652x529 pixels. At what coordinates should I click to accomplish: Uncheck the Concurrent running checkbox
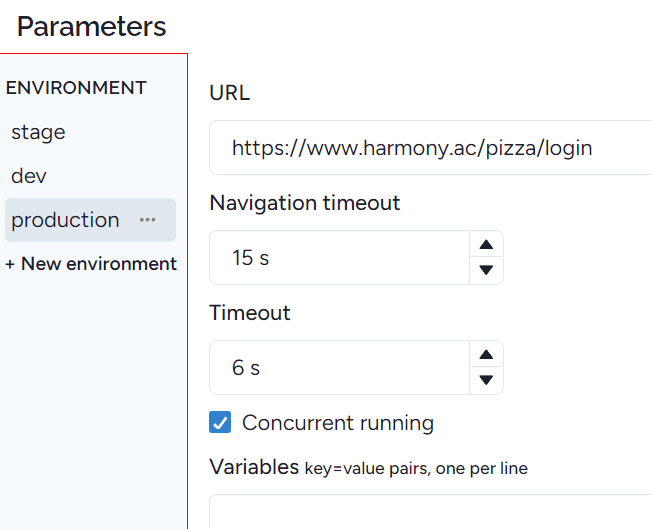220,422
